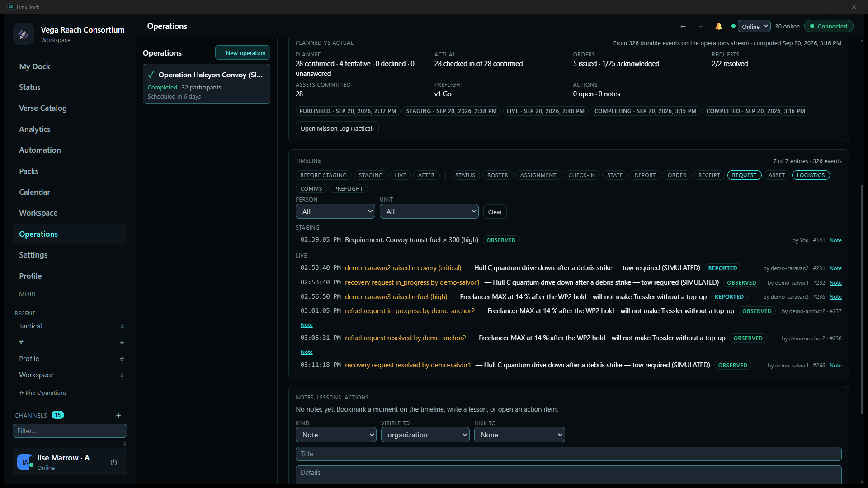Open Note link for event #231
This screenshot has width=868, height=488.
835,268
